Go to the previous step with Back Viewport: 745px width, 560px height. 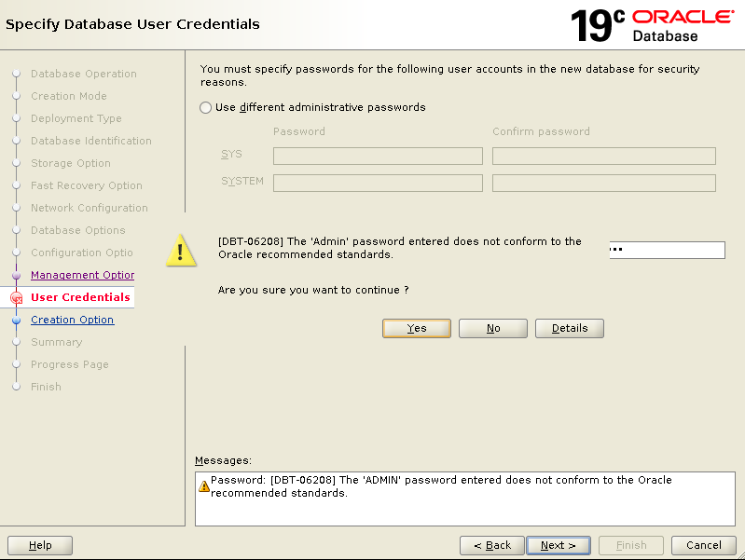pyautogui.click(x=491, y=545)
